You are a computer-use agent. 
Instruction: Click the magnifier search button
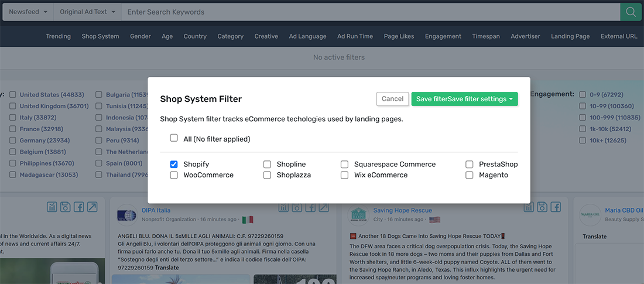[631, 12]
